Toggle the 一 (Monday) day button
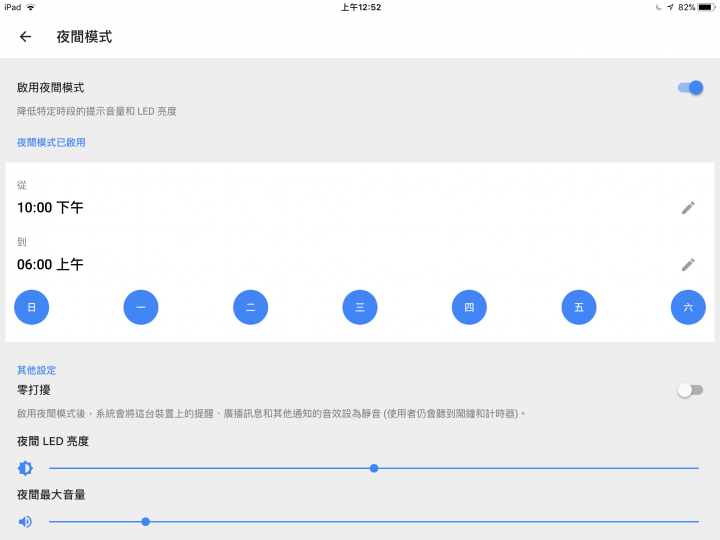 (141, 307)
